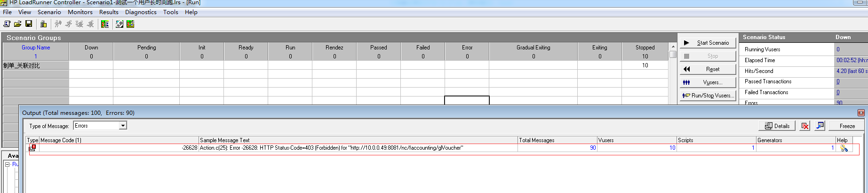Click the Remove all messages icon in Output
The height and width of the screenshot is (193, 868).
click(x=805, y=126)
